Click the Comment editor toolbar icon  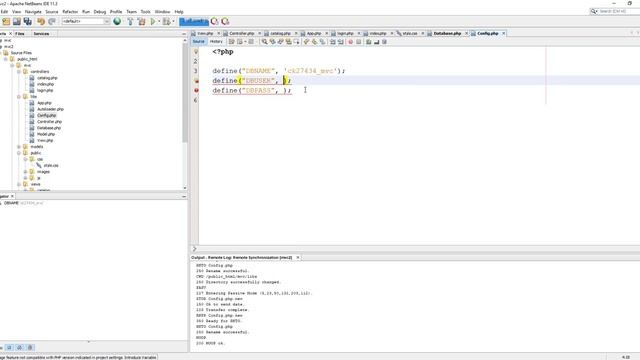pos(369,42)
